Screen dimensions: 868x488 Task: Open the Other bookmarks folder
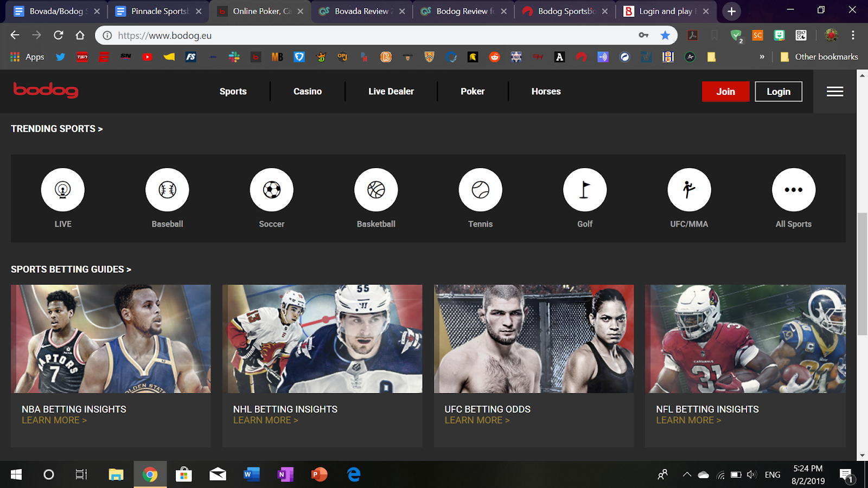(819, 57)
